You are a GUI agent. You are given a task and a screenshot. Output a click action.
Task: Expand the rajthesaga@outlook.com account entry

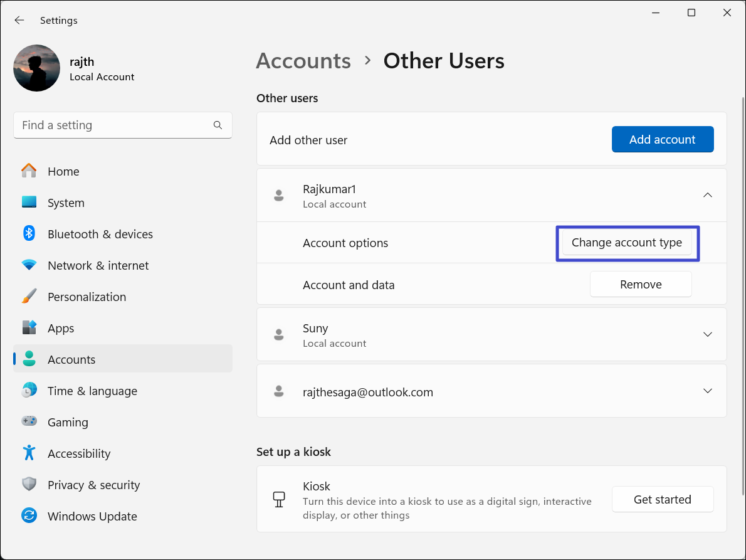coord(707,391)
